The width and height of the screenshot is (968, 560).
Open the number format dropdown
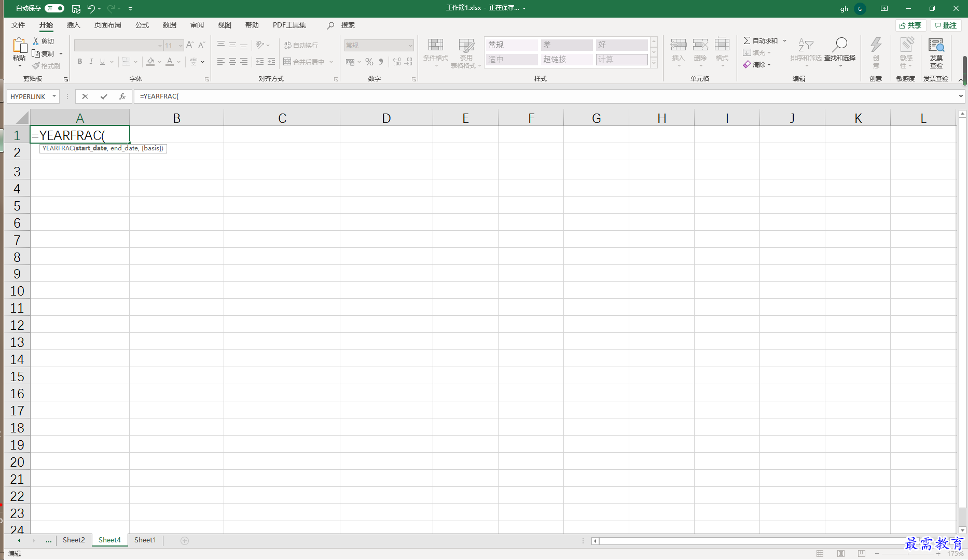click(x=410, y=46)
